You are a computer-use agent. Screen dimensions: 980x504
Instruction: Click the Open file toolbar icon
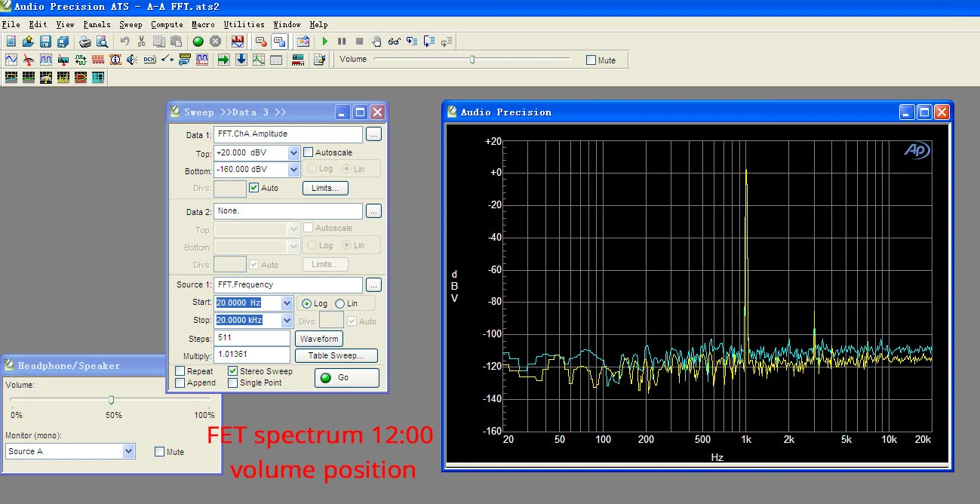pos(29,41)
